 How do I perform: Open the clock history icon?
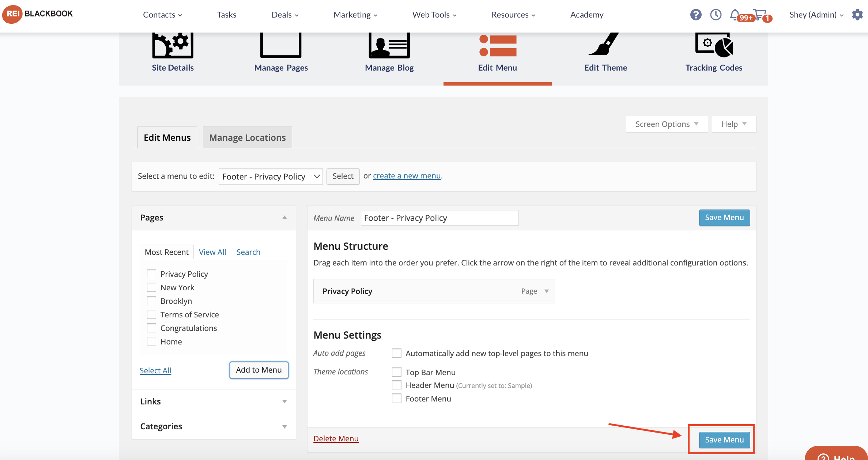coord(716,15)
